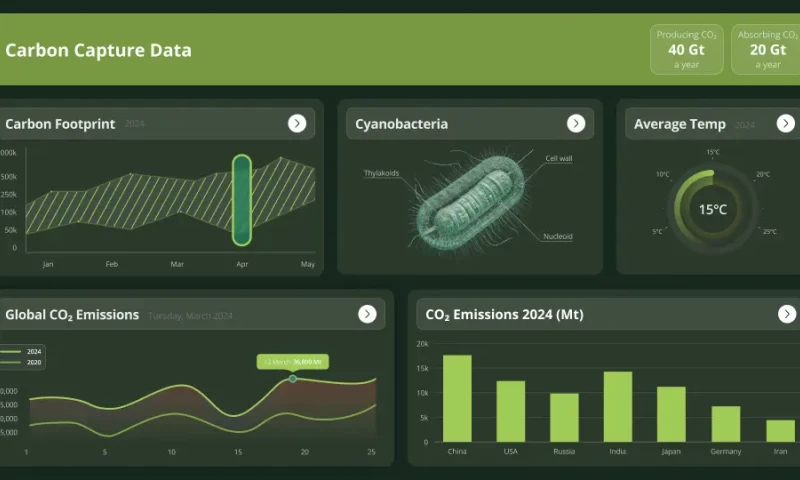Click the Producing CO₂ 40 Gt card
The height and width of the screenshot is (480, 800).
click(x=687, y=49)
